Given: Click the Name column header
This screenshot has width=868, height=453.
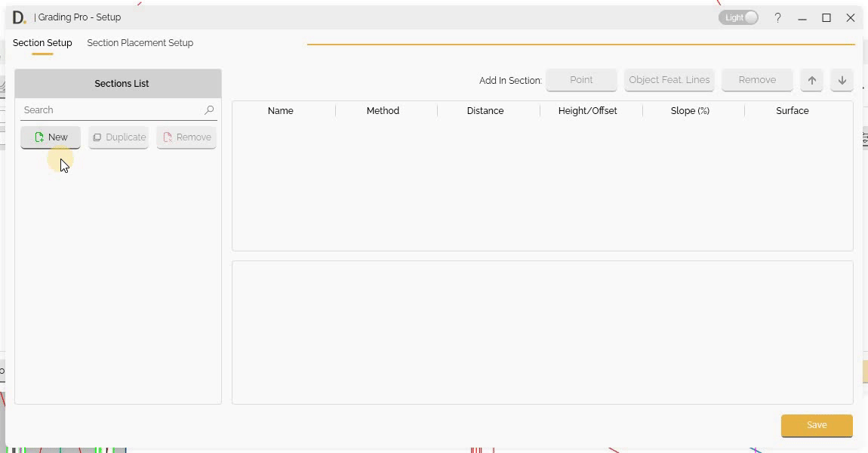Looking at the screenshot, I should (280, 111).
